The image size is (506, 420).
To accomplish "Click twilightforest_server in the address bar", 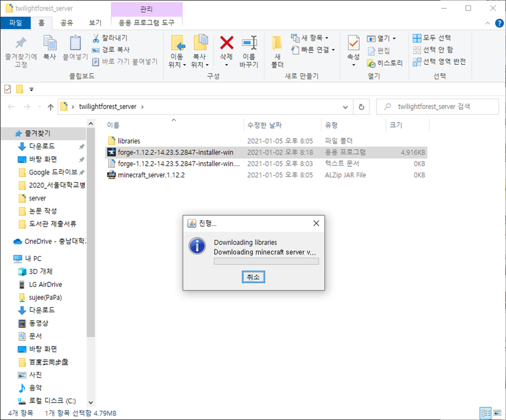I will pyautogui.click(x=108, y=107).
